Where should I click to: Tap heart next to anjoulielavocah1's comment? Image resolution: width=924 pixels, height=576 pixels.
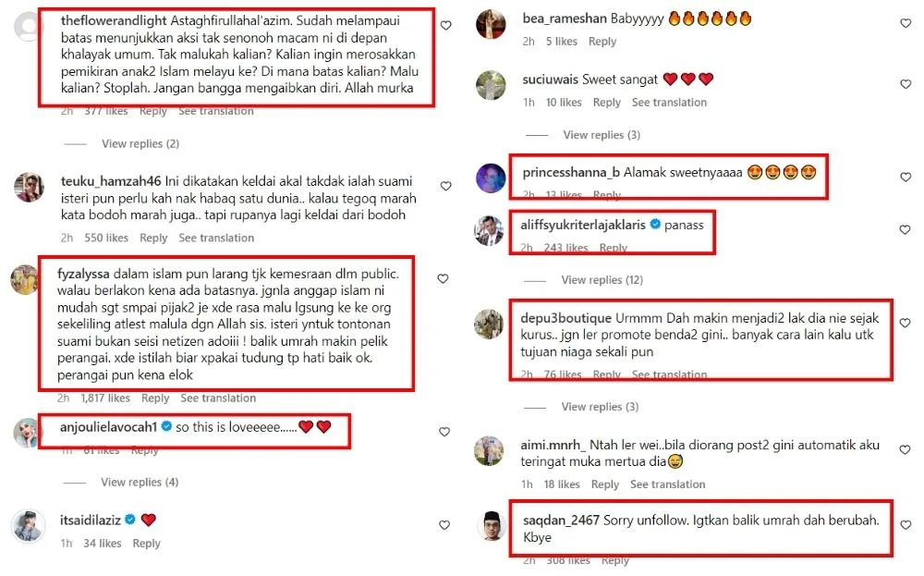click(445, 432)
